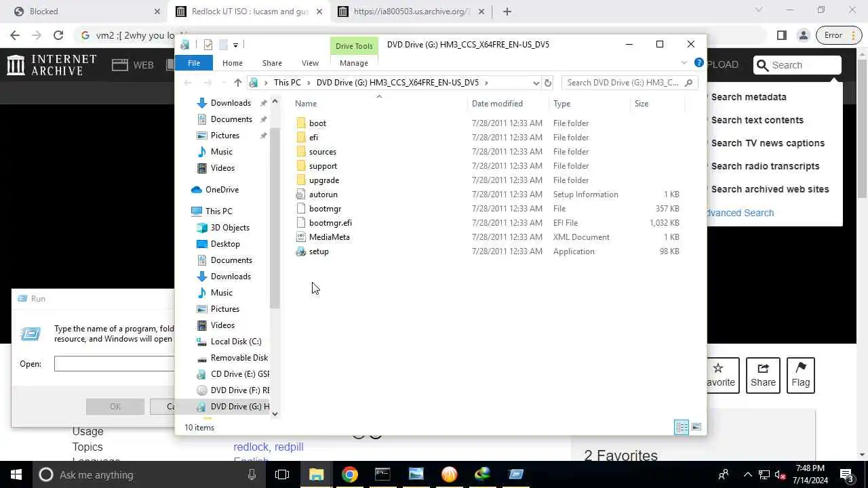Expand breadcrumb arrow after DVD Drive path
868x488 pixels.
[486, 83]
